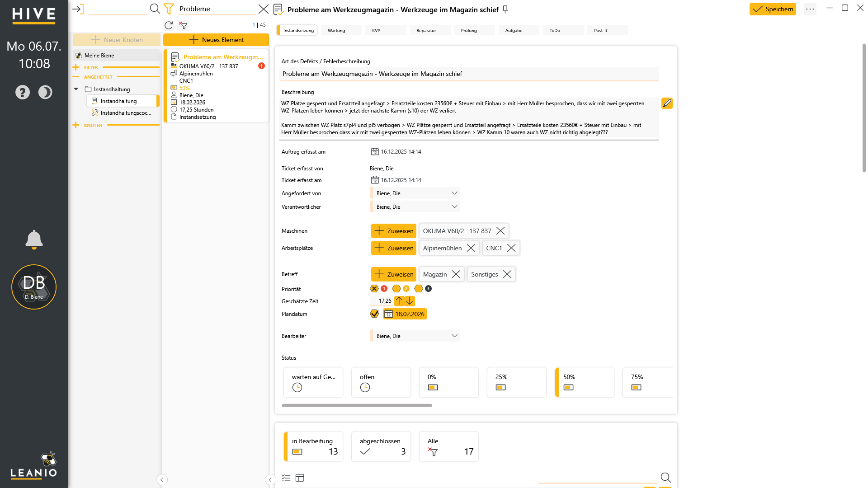Clear the Probleme filter text
The width and height of the screenshot is (868, 488).
coord(264,9)
